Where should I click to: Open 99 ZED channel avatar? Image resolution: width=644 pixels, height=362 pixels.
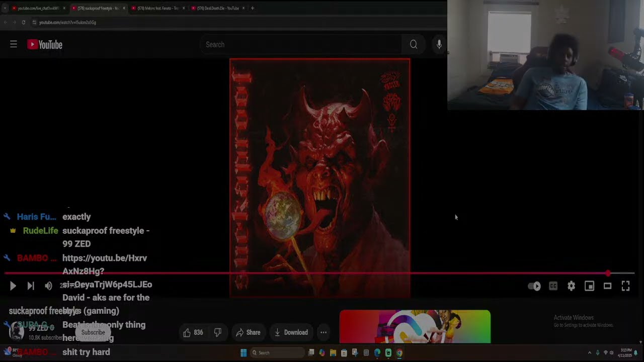17,332
